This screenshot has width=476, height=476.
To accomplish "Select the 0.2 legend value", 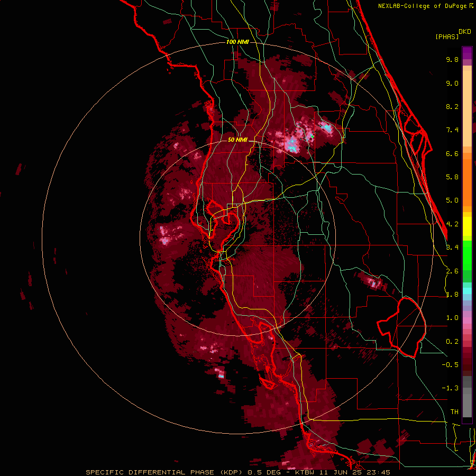I will [452, 342].
